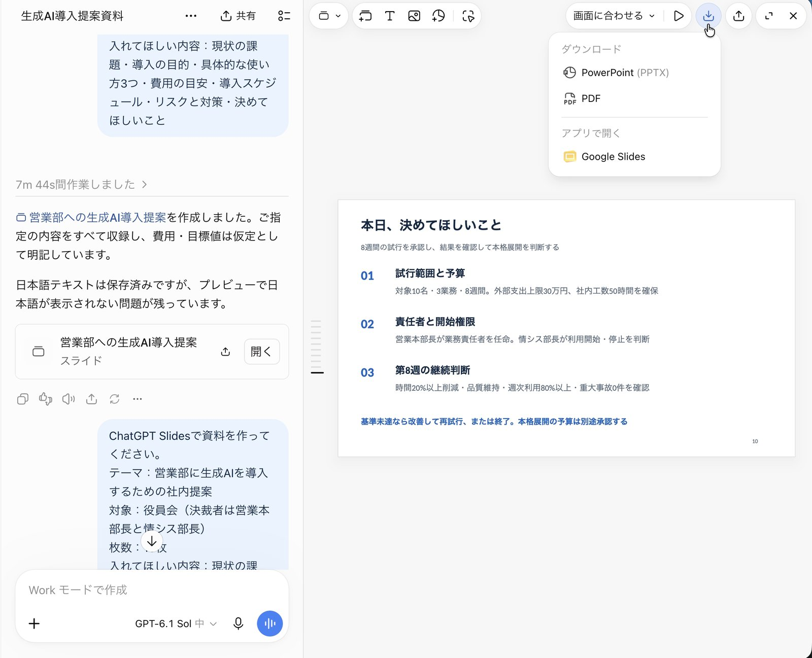Screen dimensions: 812x658
Task: Download the deck as PDF
Action: click(634, 98)
